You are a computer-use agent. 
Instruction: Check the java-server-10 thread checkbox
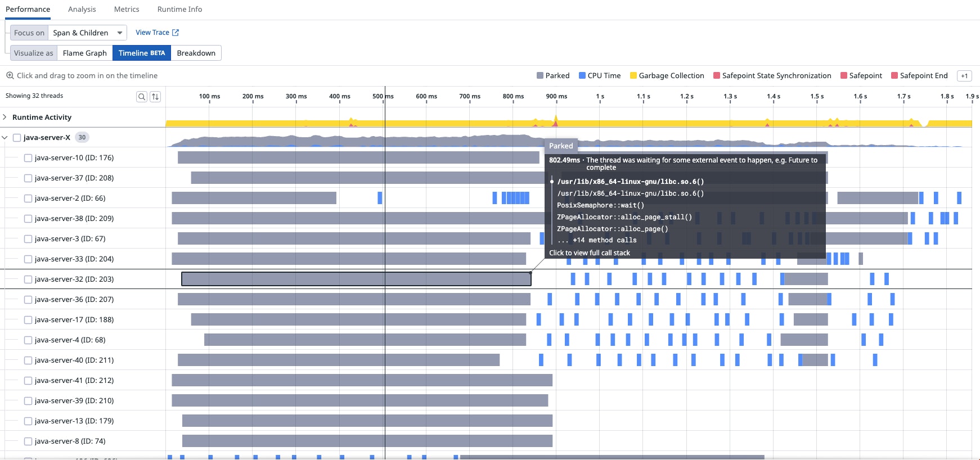(28, 158)
